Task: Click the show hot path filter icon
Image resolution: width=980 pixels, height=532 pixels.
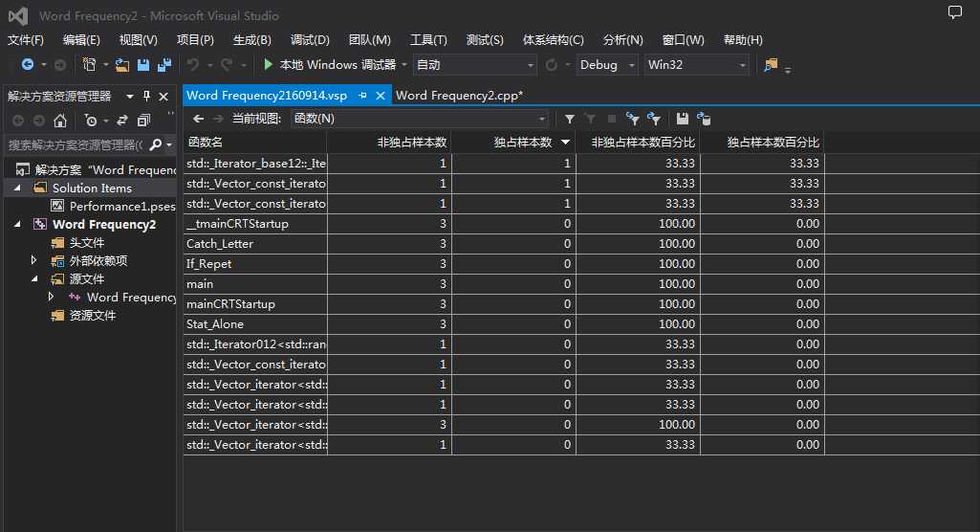Action: click(633, 118)
